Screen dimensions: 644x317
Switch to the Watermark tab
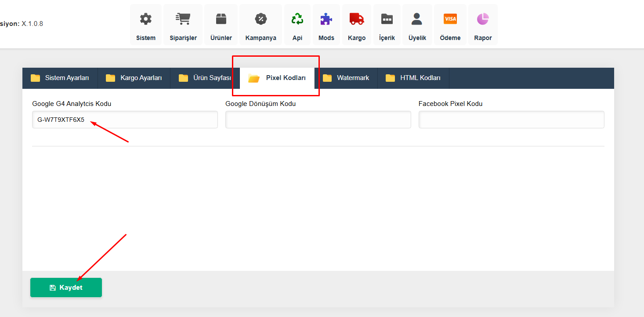point(346,78)
